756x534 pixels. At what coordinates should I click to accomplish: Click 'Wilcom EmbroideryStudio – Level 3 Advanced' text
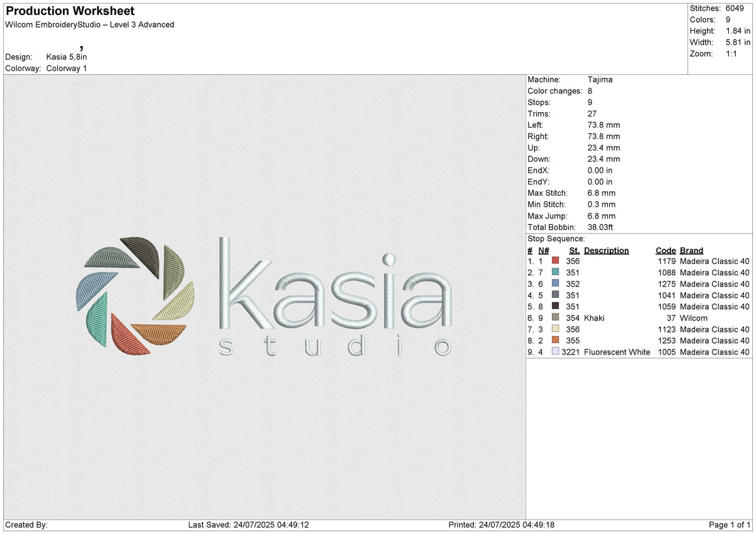(x=89, y=25)
